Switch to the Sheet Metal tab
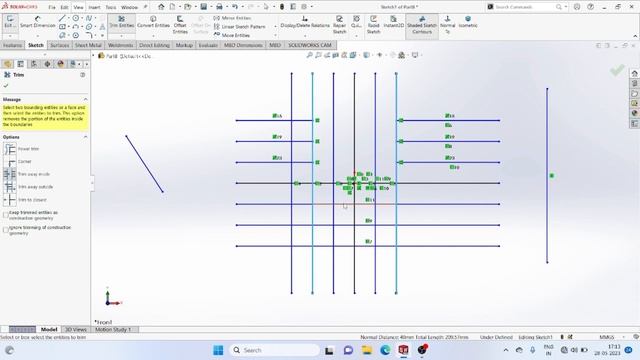Image resolution: width=640 pixels, height=360 pixels. click(x=88, y=45)
